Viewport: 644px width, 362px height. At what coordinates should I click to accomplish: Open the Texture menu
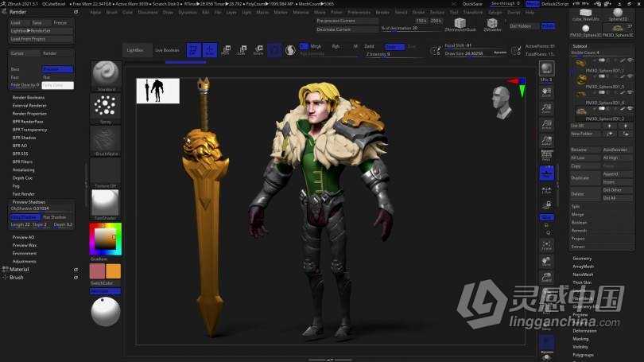(437, 12)
